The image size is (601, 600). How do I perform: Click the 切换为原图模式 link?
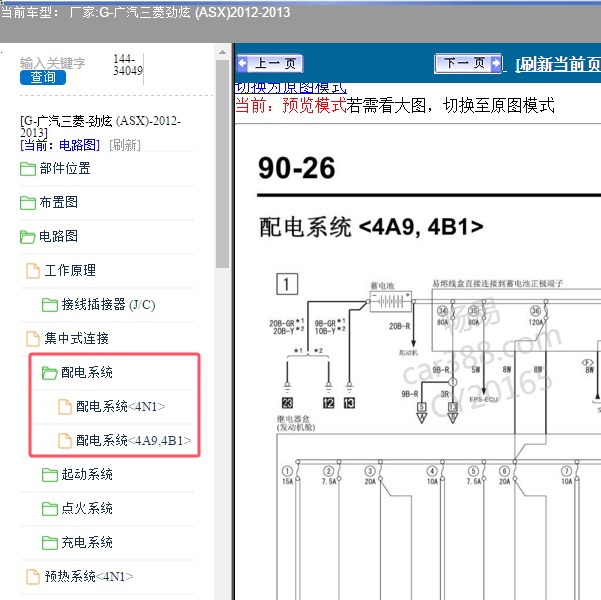point(291,88)
